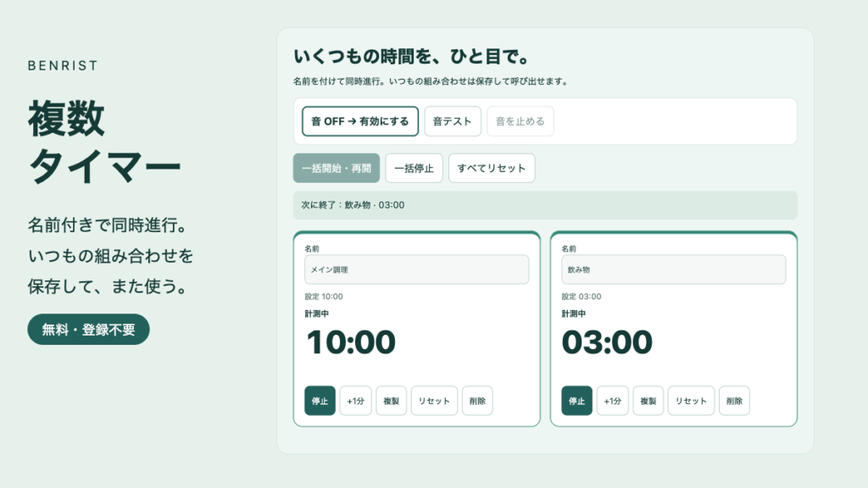Stop the 飲み物 timer with 停止
Screen dimensions: 868x488
[x=576, y=401]
